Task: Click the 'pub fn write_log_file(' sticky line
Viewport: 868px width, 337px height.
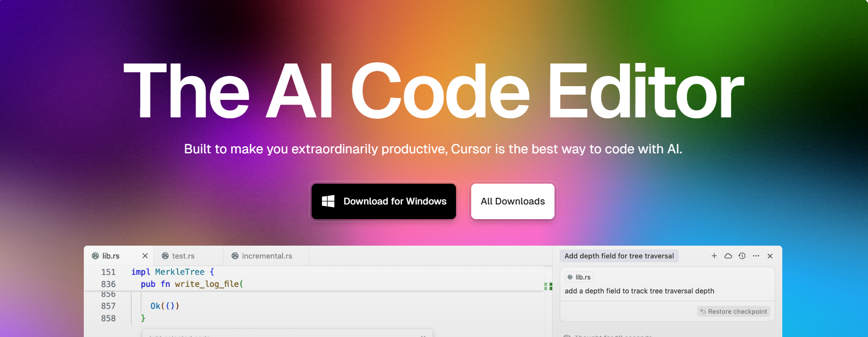Action: (x=192, y=284)
